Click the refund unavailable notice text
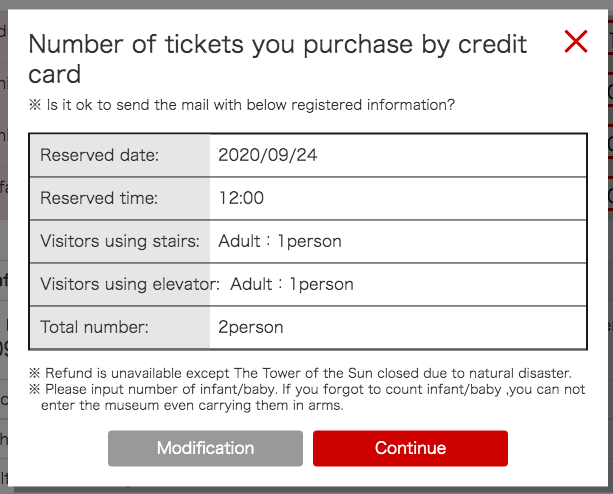This screenshot has width=613, height=494. click(308, 373)
